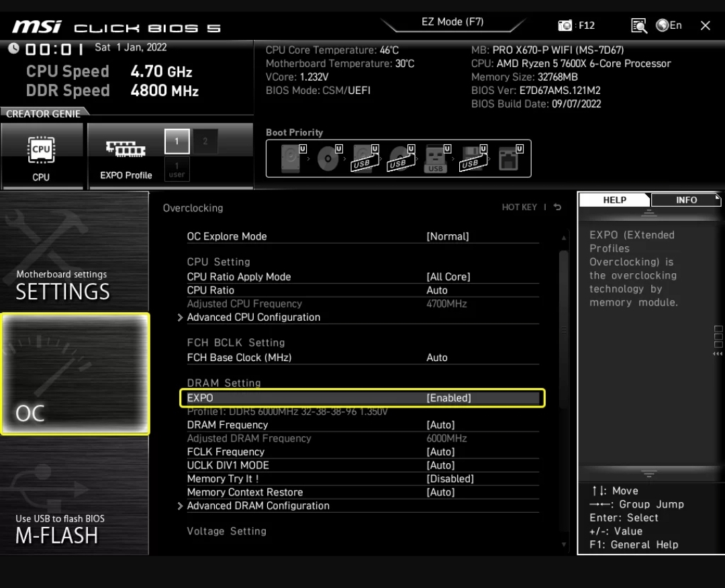Click the help panel bottom scroll handle
This screenshot has height=588, width=725.
pyautogui.click(x=648, y=474)
